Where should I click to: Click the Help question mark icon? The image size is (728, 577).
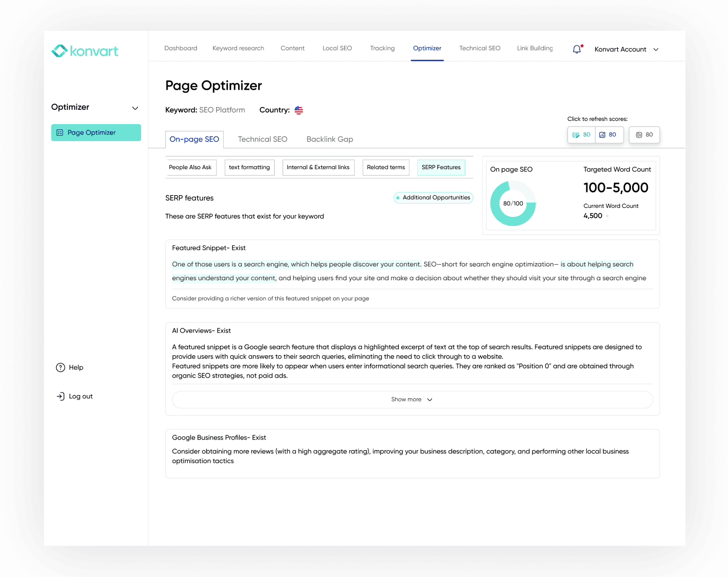coord(60,368)
